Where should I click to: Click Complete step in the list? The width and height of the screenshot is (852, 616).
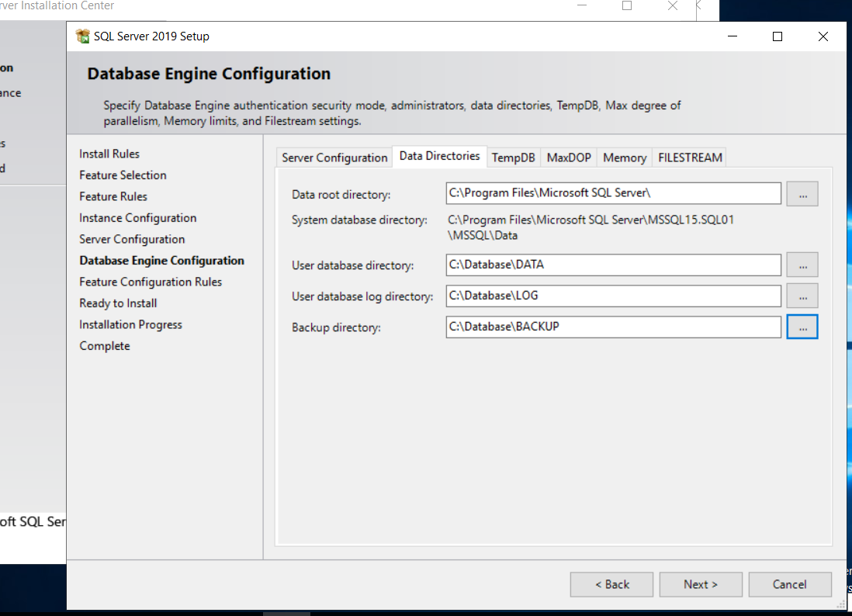pos(104,346)
